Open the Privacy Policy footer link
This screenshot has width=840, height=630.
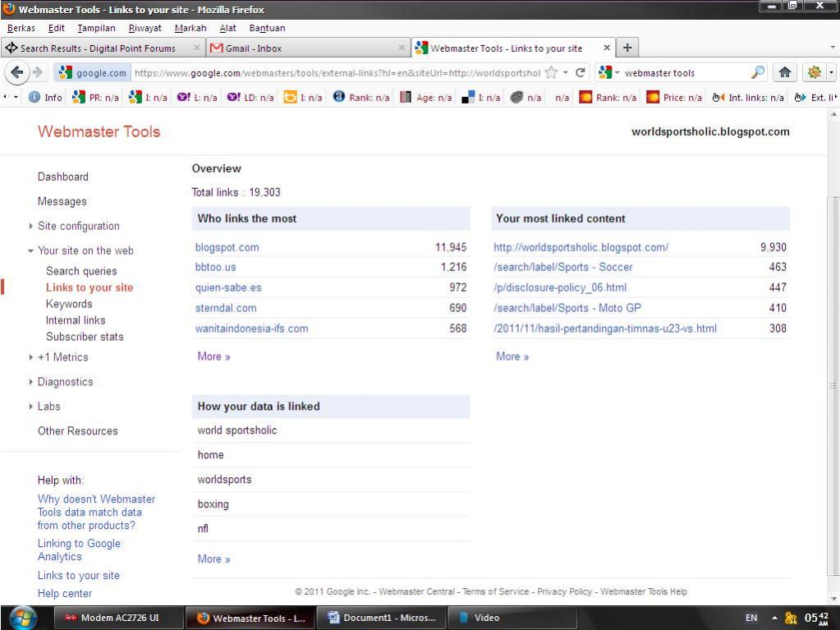pyautogui.click(x=565, y=591)
